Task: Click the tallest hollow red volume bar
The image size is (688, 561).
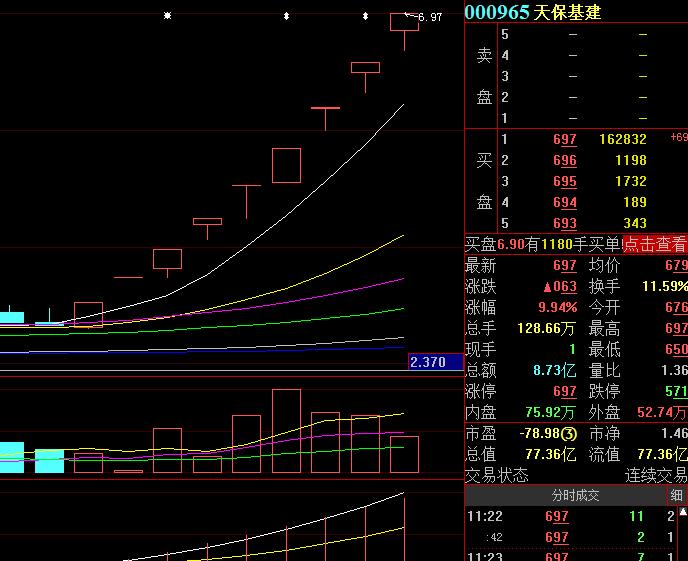Action: pos(286,431)
